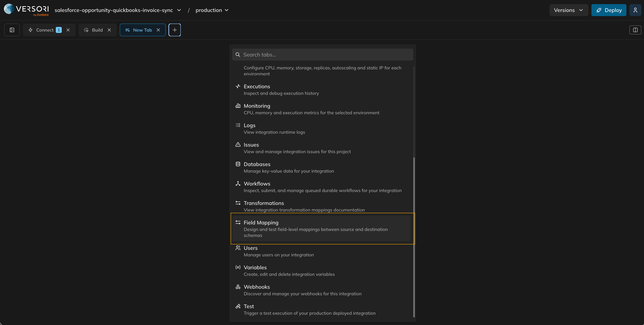Open the user account icon
Image resolution: width=644 pixels, height=325 pixels.
635,10
